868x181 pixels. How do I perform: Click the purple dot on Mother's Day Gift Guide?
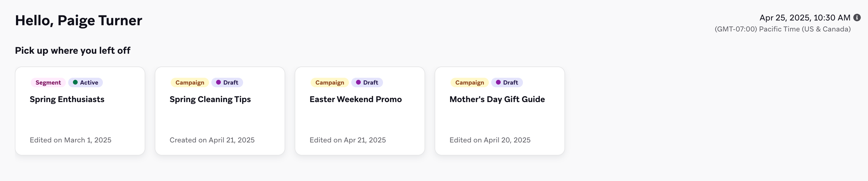498,82
